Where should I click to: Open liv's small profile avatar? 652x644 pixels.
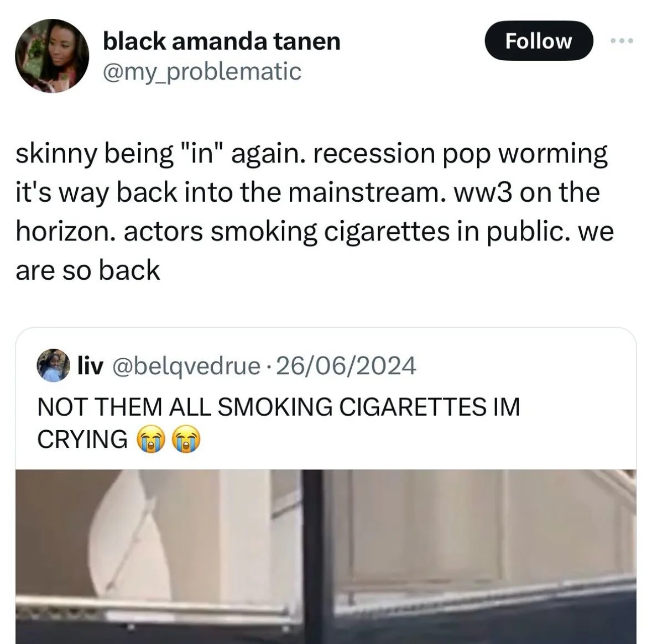coord(53,365)
